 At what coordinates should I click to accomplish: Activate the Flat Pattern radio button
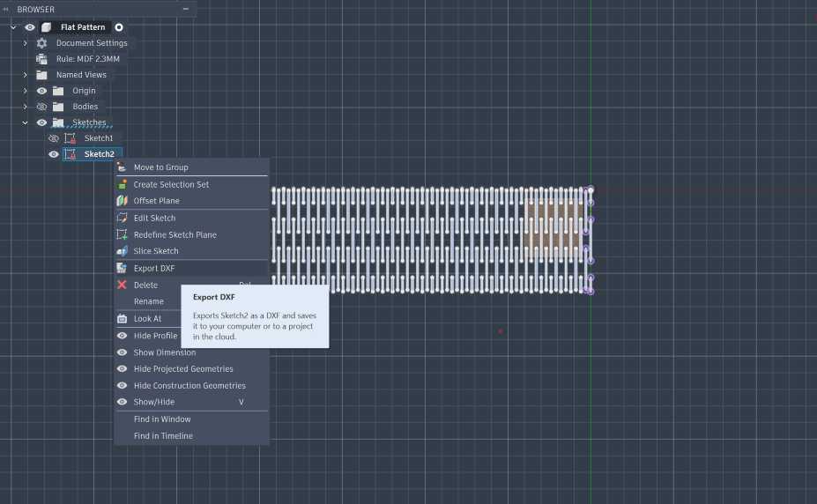pyautogui.click(x=119, y=27)
